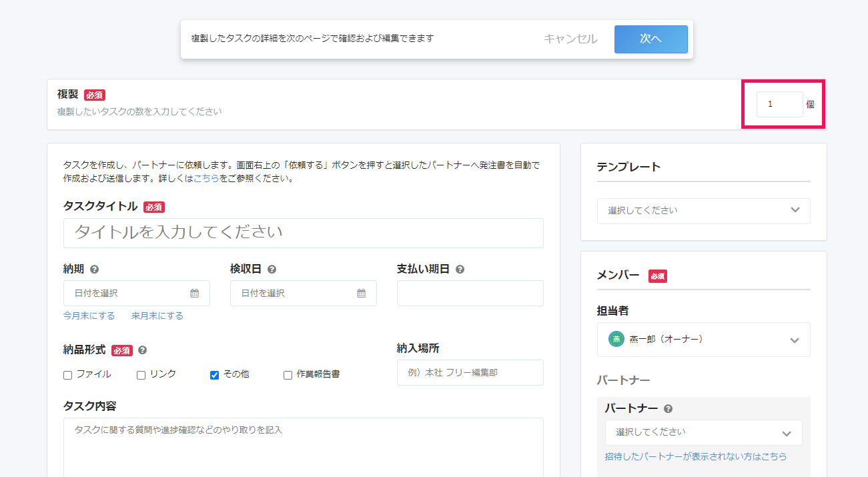Click the help icon next to 支払い期日

460,270
